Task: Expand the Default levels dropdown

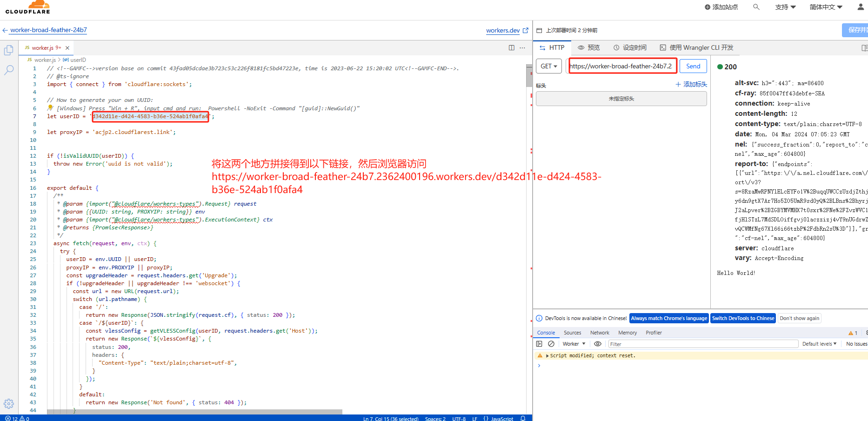Action: (x=819, y=344)
